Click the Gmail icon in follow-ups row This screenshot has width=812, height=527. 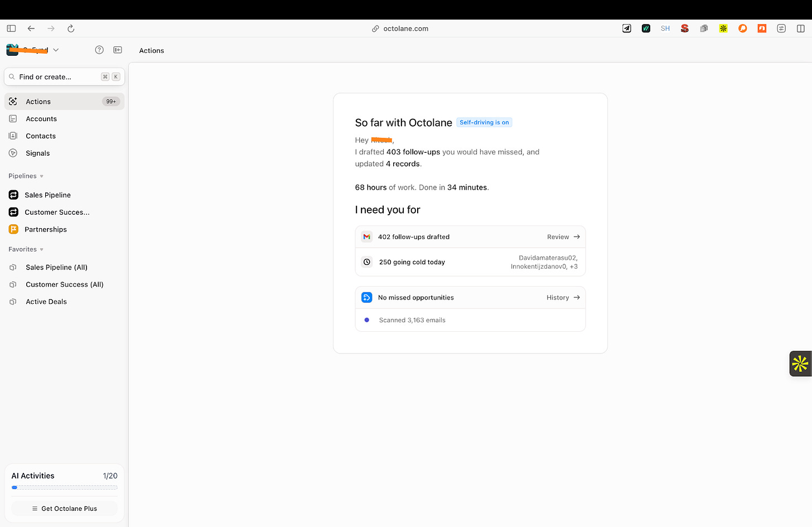[366, 236]
